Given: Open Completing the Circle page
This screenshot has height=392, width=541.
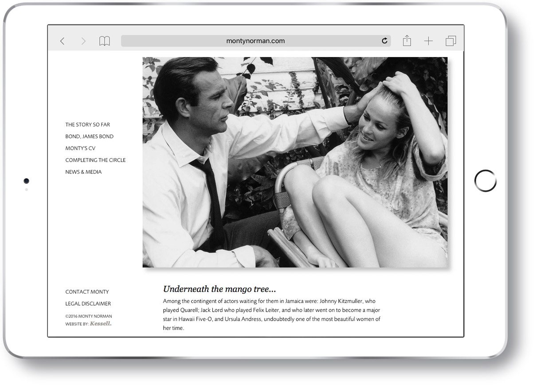Looking at the screenshot, I should pos(95,160).
